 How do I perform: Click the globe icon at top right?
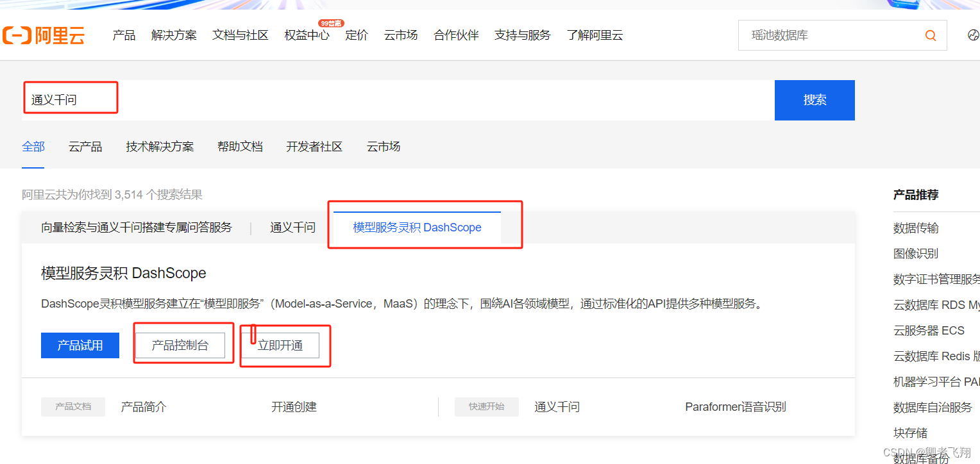[x=973, y=35]
